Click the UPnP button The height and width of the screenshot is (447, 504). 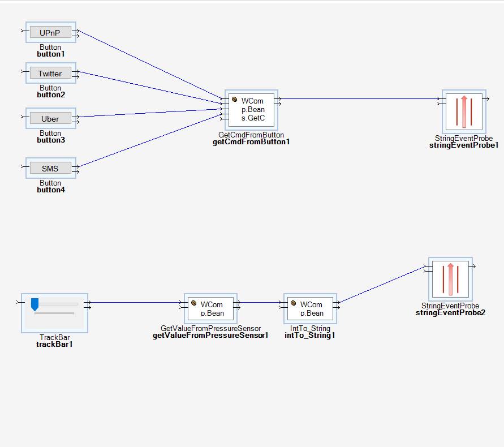(x=50, y=33)
